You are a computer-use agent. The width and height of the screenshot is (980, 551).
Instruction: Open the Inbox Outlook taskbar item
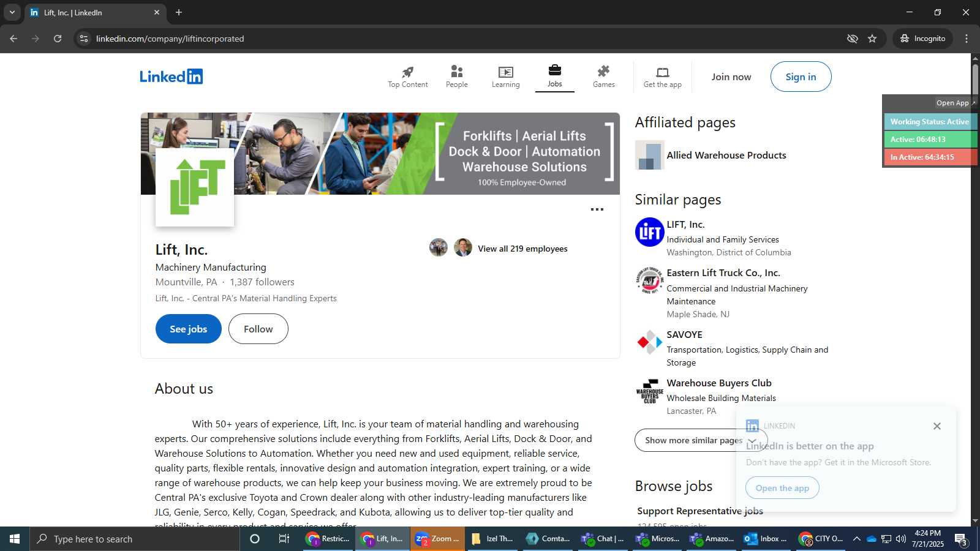[x=767, y=539]
